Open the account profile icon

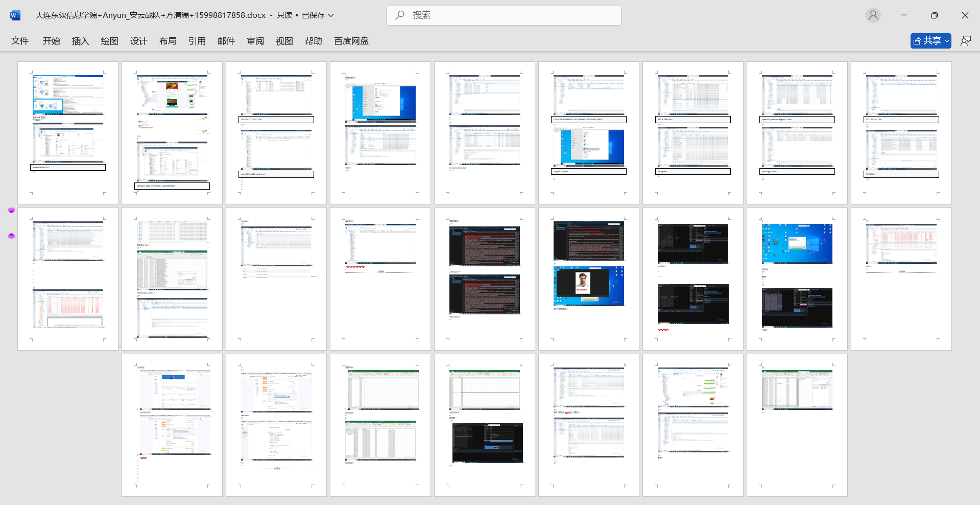(x=873, y=15)
